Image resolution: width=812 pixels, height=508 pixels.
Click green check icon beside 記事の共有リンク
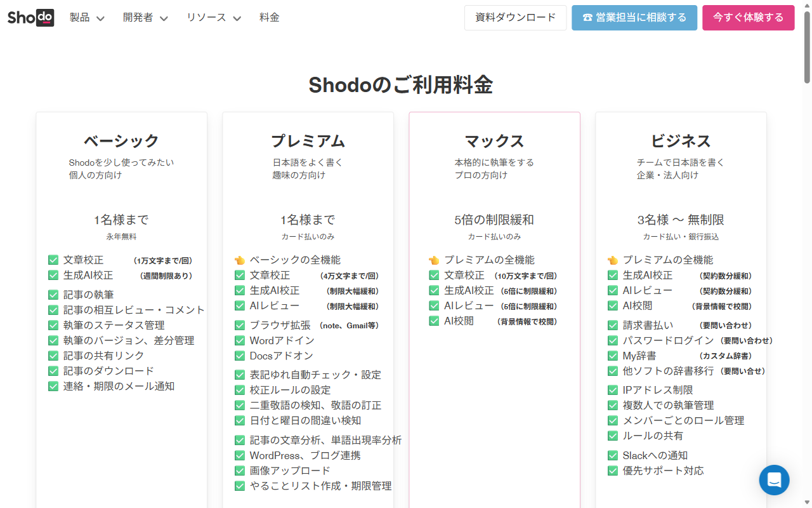click(53, 356)
